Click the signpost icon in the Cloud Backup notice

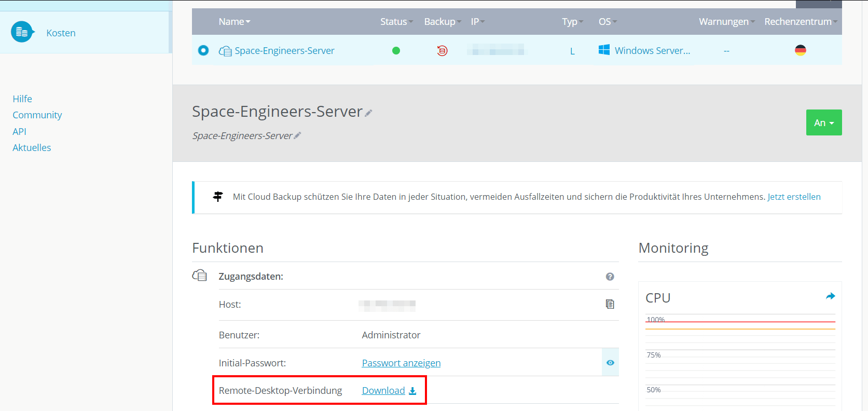click(218, 197)
